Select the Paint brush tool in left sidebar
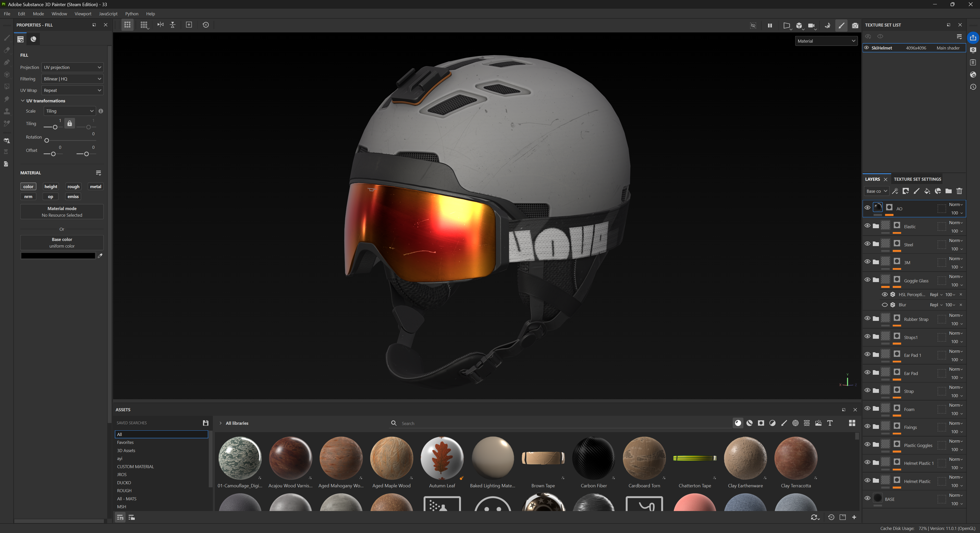The width and height of the screenshot is (980, 533). (6, 38)
